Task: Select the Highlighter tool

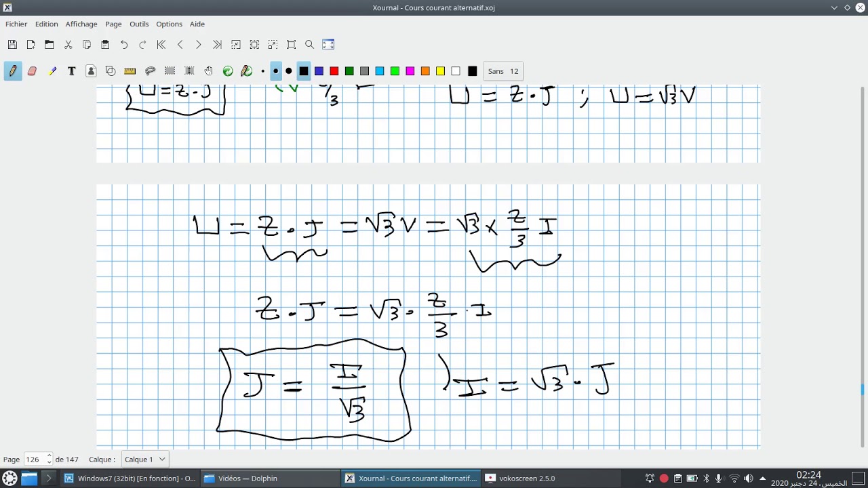Action: (x=52, y=71)
